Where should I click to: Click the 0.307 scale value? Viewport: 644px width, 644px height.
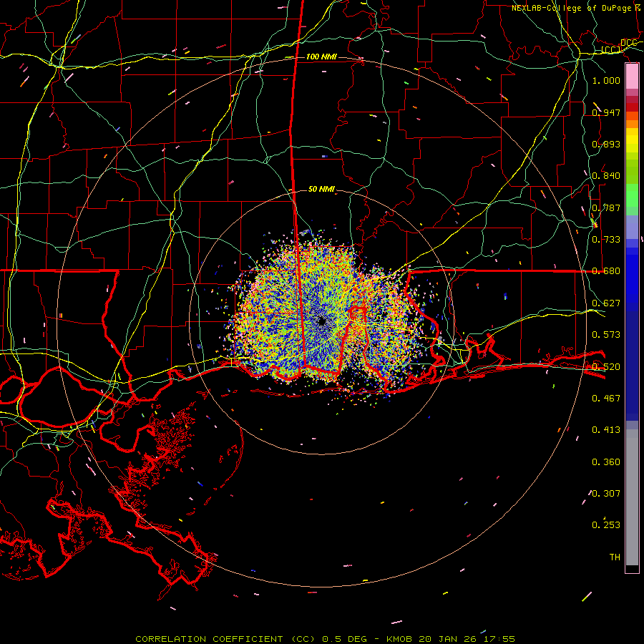606,494
